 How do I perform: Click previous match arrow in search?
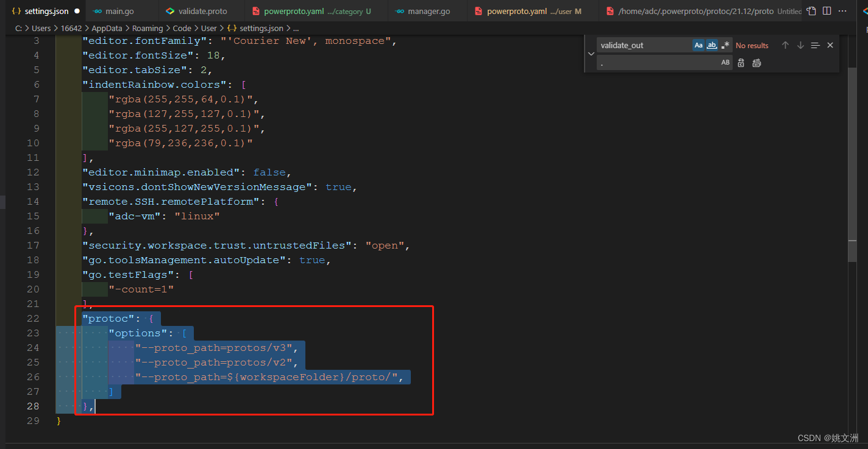click(785, 44)
